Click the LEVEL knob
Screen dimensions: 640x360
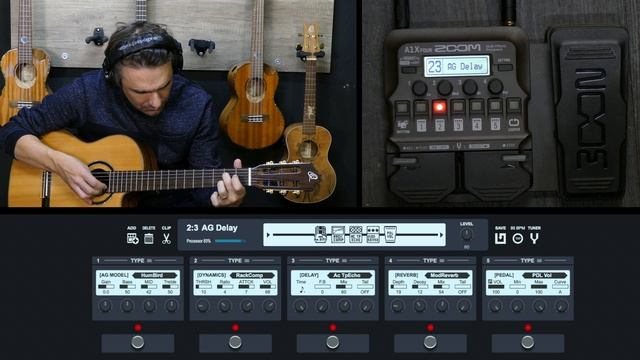pos(467,234)
